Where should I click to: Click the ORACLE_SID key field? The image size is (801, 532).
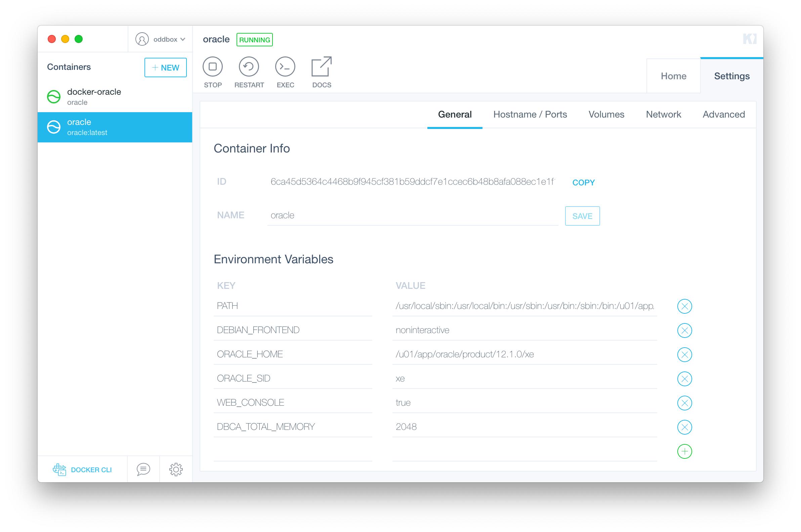293,378
